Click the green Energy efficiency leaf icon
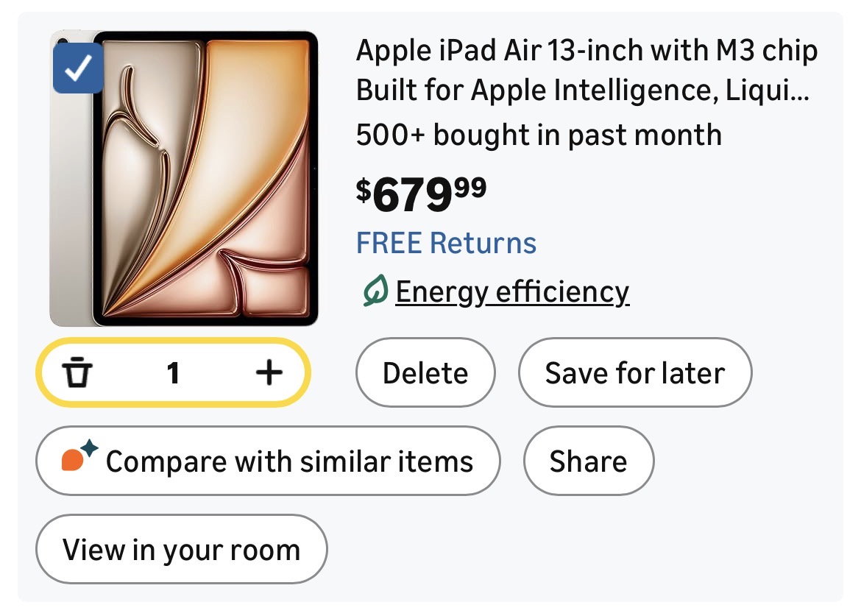Screen dimensions: 861x616 (375, 292)
